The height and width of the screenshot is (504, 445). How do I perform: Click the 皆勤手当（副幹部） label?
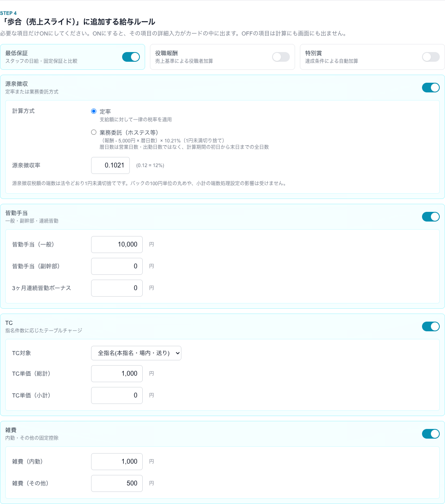coord(36,266)
